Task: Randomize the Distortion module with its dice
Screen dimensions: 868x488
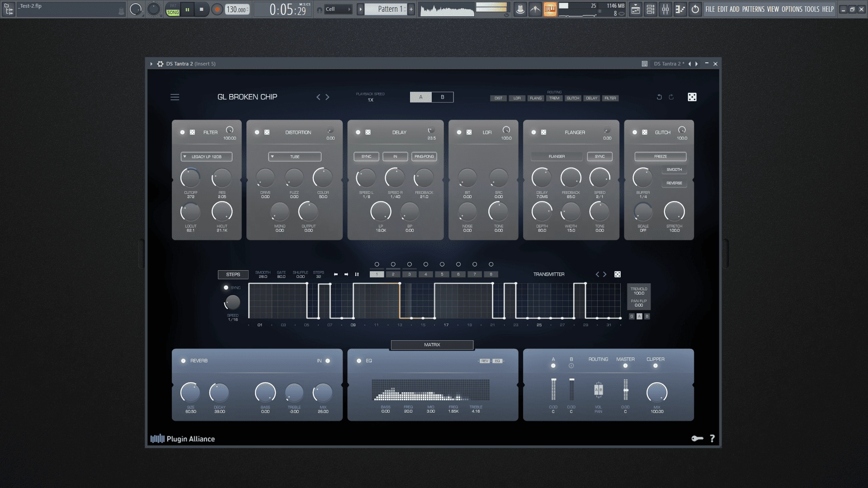Action: 267,132
